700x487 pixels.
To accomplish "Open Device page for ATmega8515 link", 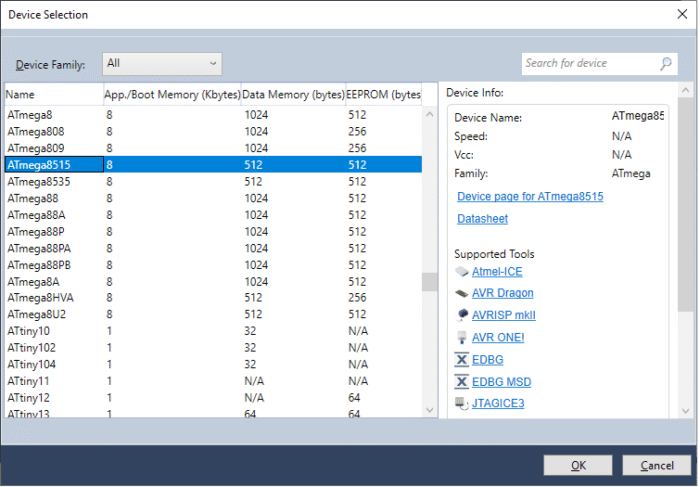I will click(529, 196).
